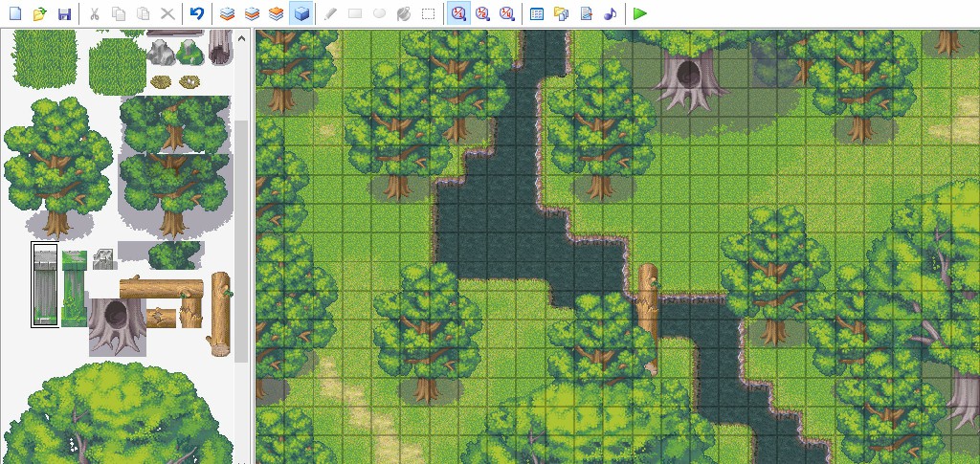Choose the Pencil drawing tool
Screen dimensions: 980x464
(330, 13)
